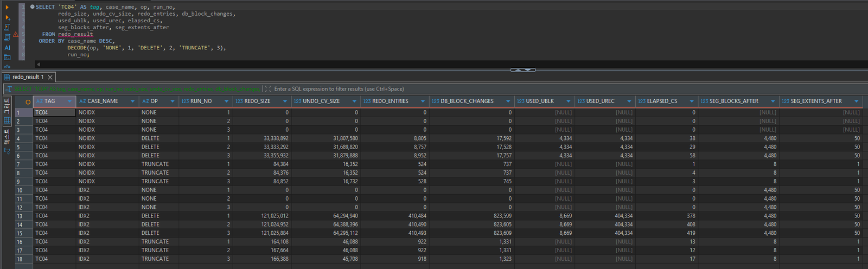Open the REDO_ENTRIES column dropdown arrow
The width and height of the screenshot is (868, 269).
(423, 101)
